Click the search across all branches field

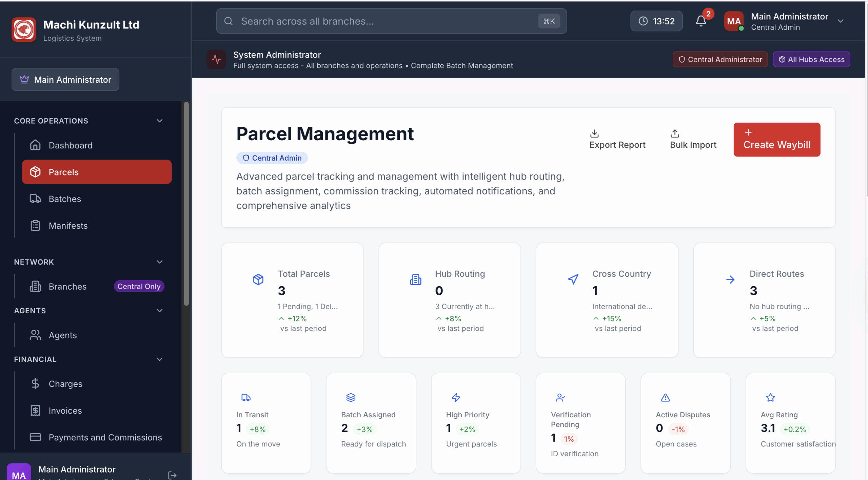(373, 21)
